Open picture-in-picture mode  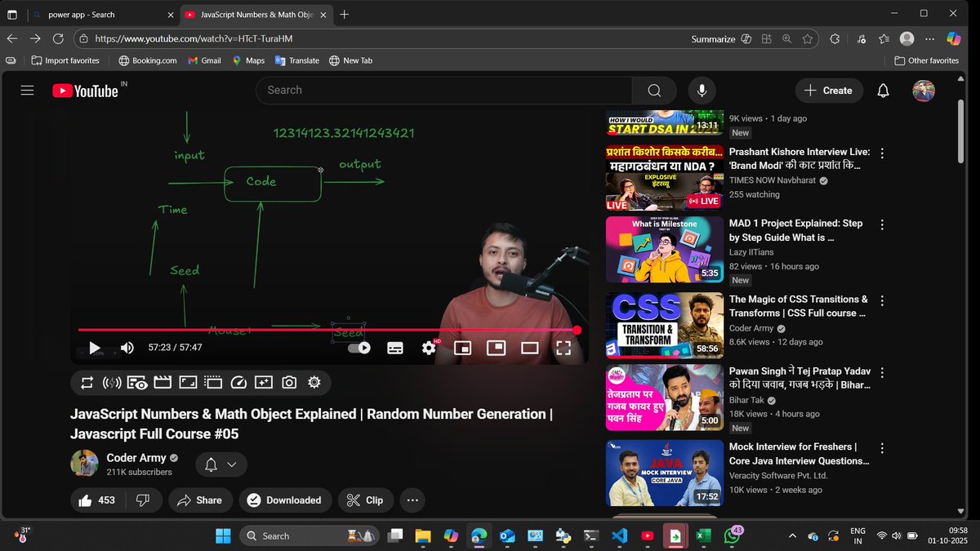point(496,348)
